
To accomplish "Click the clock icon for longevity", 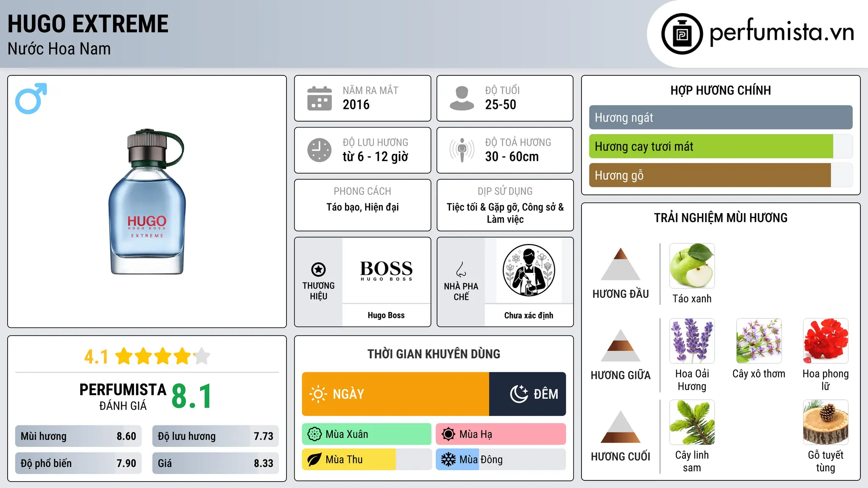I will tap(320, 150).
